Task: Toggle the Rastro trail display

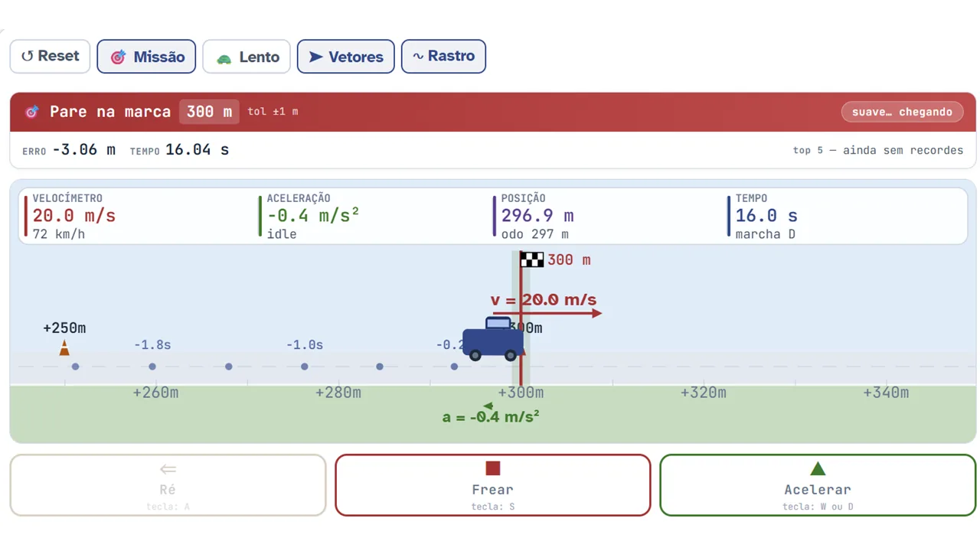Action: coord(443,57)
